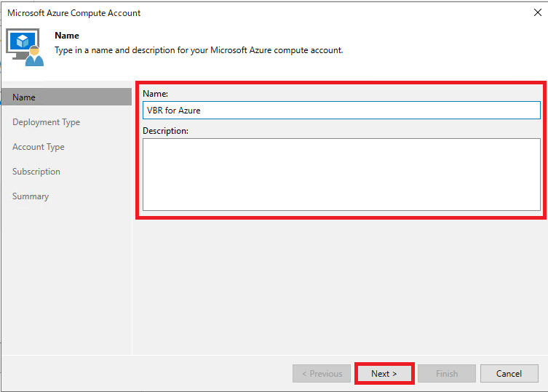Click the 'Description:' field label
The width and height of the screenshot is (548, 392).
pos(166,131)
